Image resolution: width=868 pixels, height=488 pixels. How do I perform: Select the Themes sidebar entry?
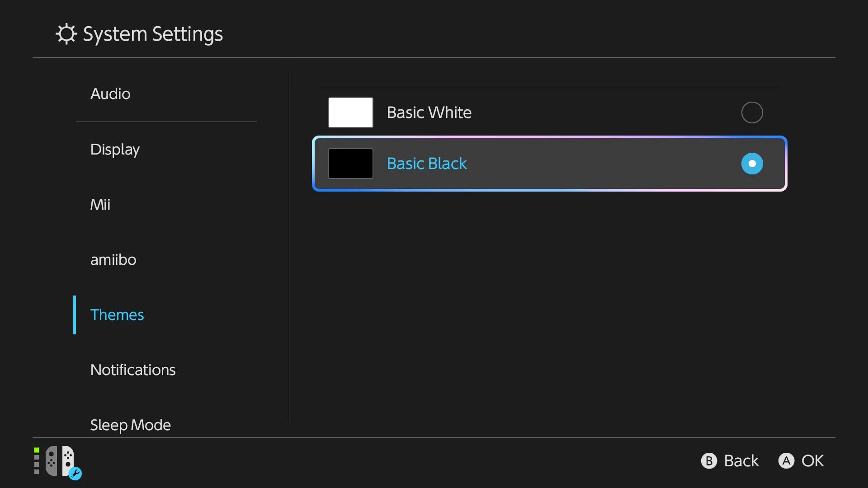[x=117, y=314]
